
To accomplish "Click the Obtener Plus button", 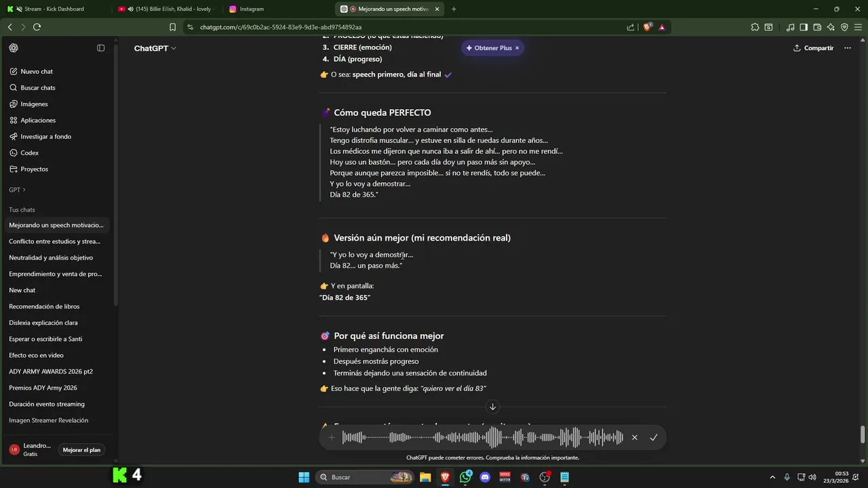I will (488, 48).
